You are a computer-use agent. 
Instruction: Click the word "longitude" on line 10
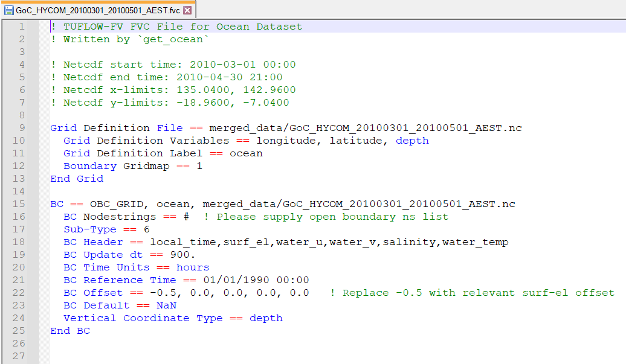pos(286,141)
